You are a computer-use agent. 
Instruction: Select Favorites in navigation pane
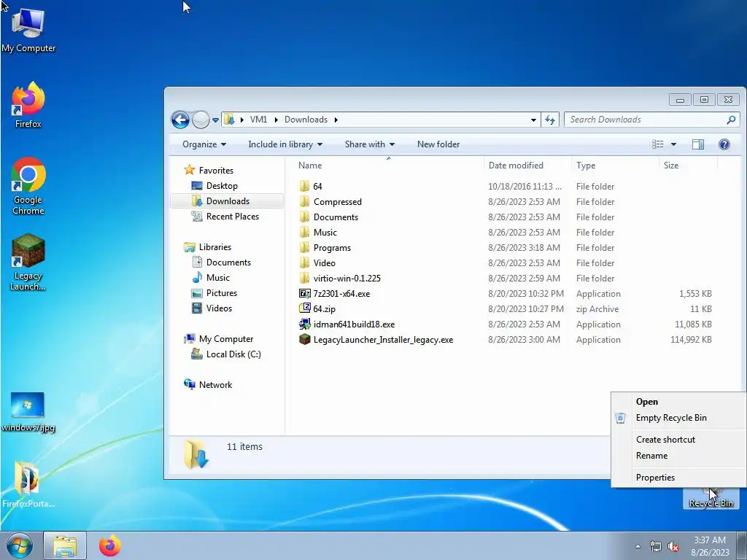pos(209,170)
